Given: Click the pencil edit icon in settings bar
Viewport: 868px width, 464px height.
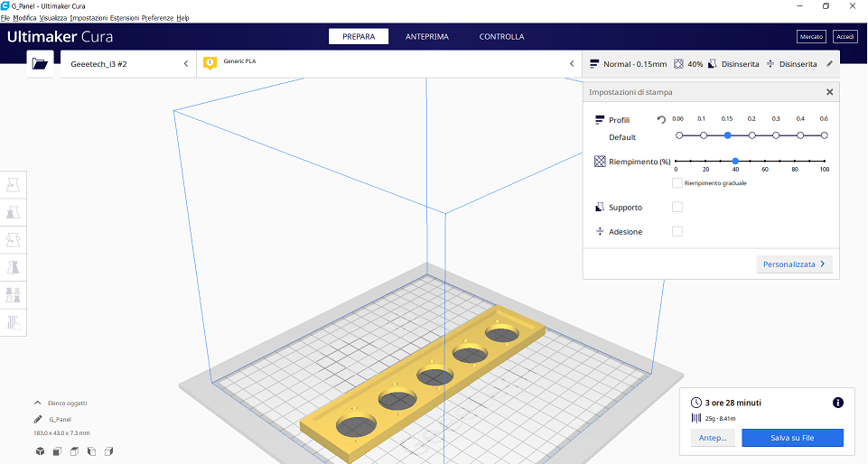Looking at the screenshot, I should click(829, 63).
